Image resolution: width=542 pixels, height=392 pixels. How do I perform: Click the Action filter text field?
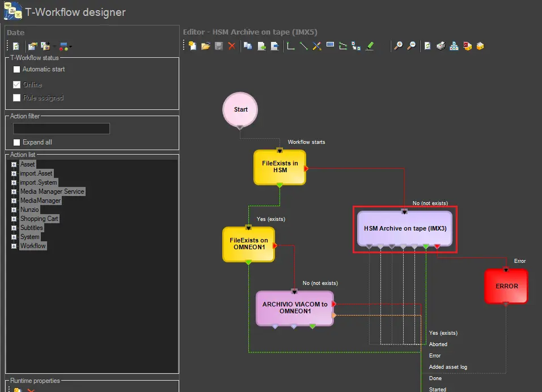[x=61, y=129]
